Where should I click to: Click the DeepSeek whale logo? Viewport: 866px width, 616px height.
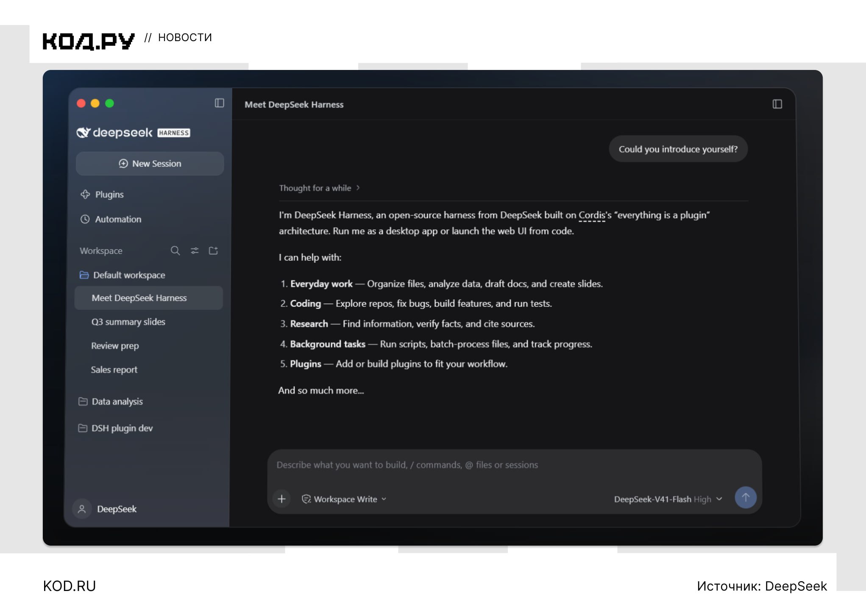[84, 133]
